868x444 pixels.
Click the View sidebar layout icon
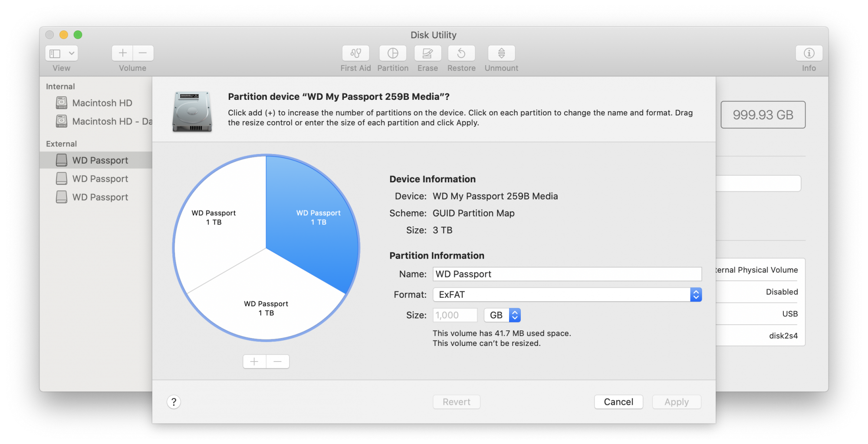55,53
